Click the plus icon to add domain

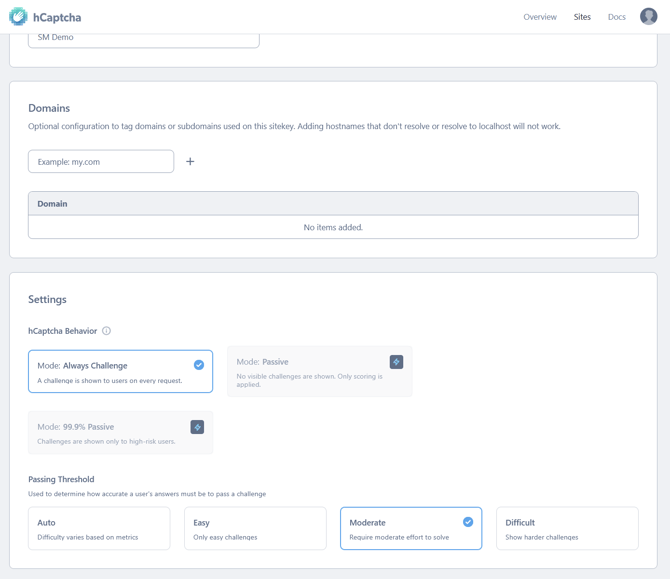coord(190,161)
